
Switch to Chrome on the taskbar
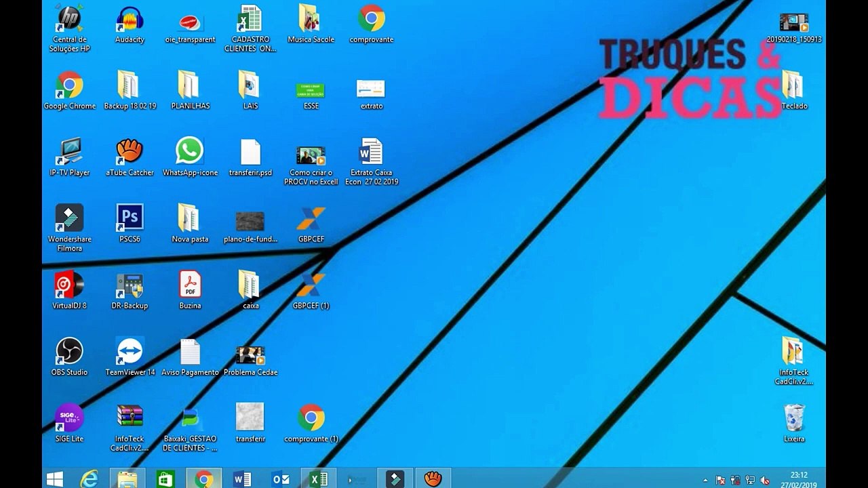click(x=203, y=479)
